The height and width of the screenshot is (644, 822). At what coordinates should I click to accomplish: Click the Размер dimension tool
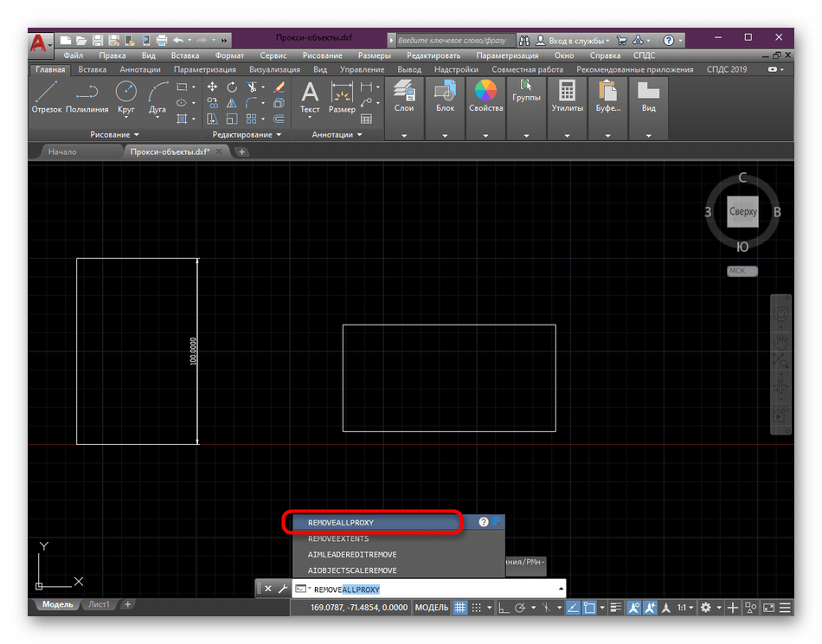(x=342, y=97)
